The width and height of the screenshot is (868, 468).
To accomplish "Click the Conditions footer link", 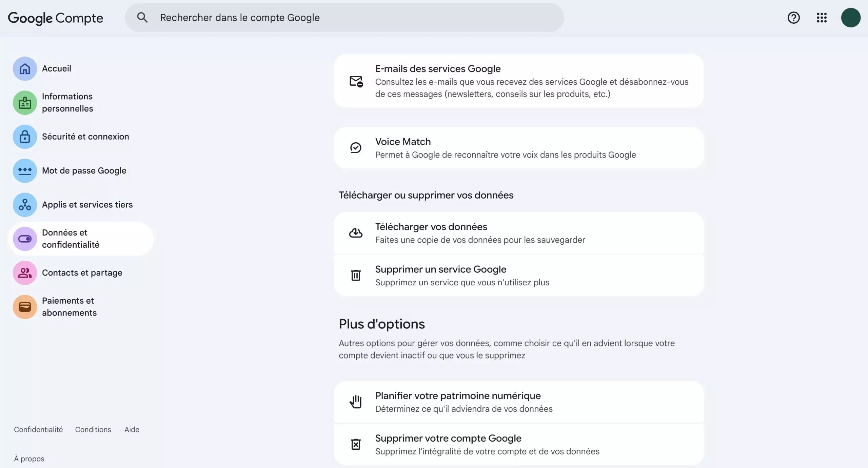I will (x=93, y=429).
